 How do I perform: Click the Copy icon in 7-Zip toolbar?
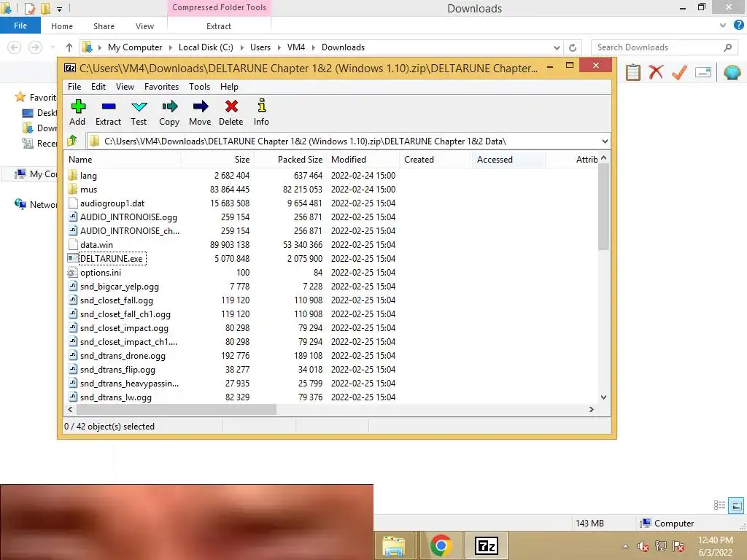(169, 106)
